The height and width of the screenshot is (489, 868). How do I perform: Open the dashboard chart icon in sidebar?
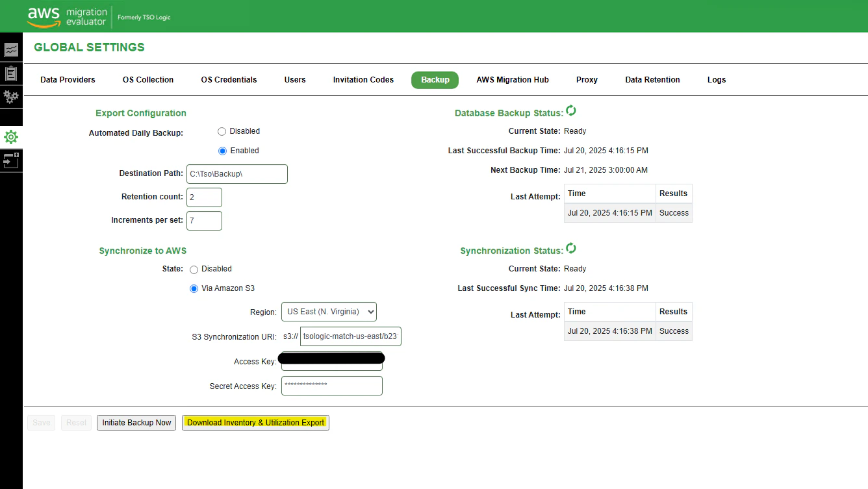(x=11, y=50)
